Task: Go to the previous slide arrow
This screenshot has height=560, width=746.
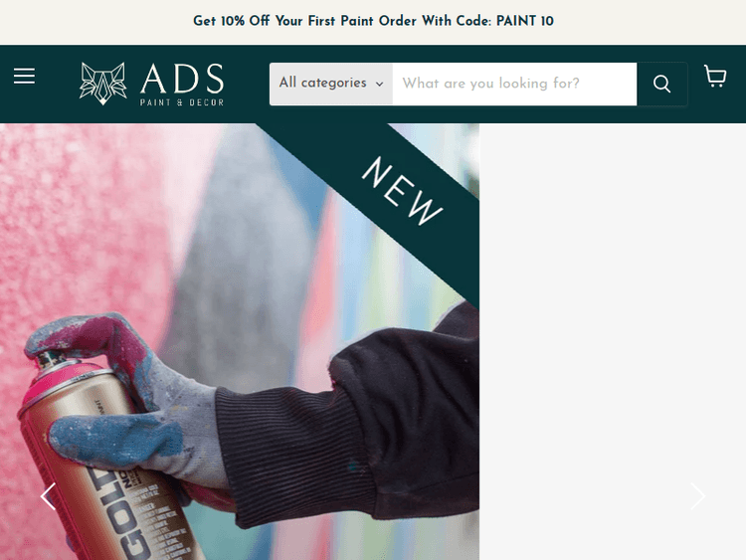Action: point(48,496)
